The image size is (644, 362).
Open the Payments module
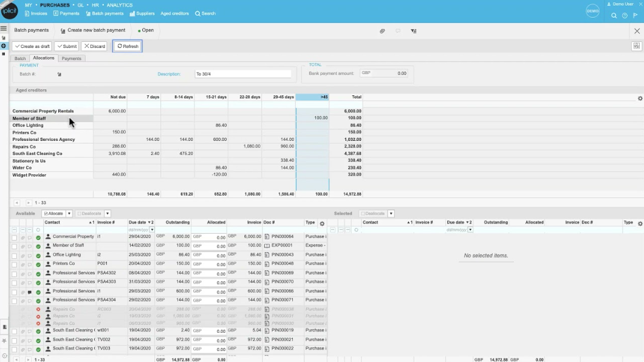67,13
